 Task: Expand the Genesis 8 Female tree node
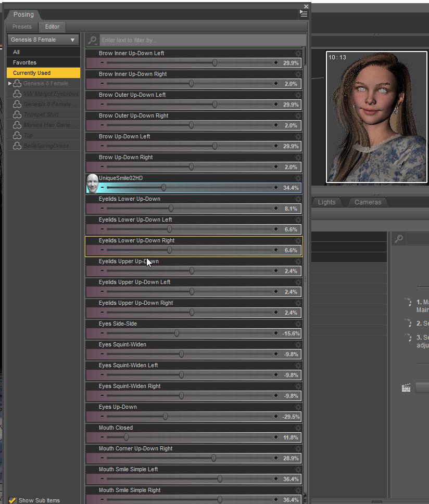coord(10,83)
